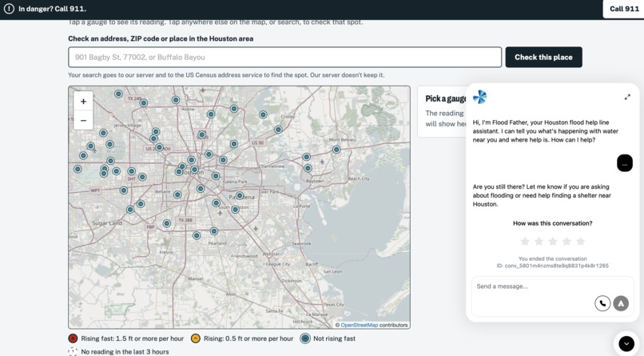The image size is (644, 356).
Task: Zoom out of the map with the minus button
Action: click(83, 121)
